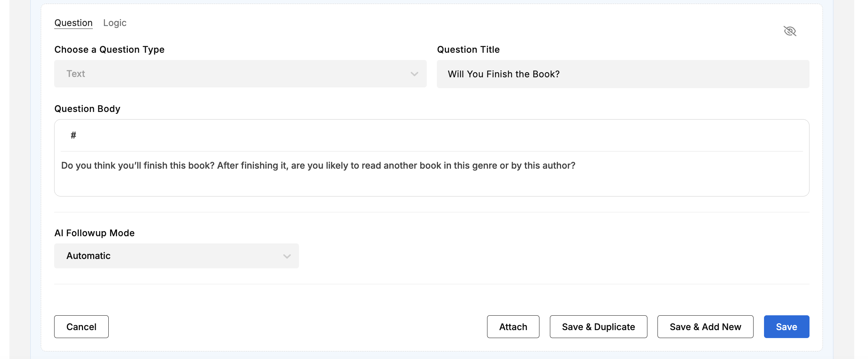The height and width of the screenshot is (359, 868).
Task: Hit the blue Save button
Action: coord(786,327)
